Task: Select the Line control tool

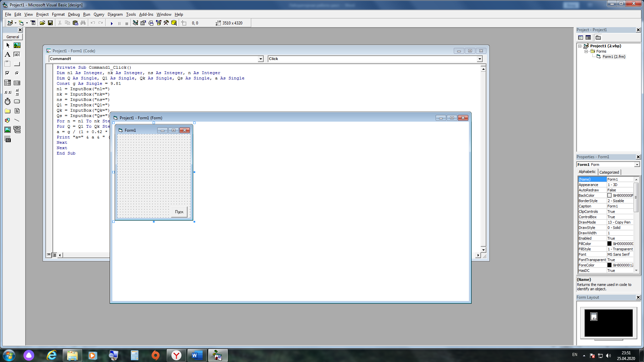Action: [17, 120]
